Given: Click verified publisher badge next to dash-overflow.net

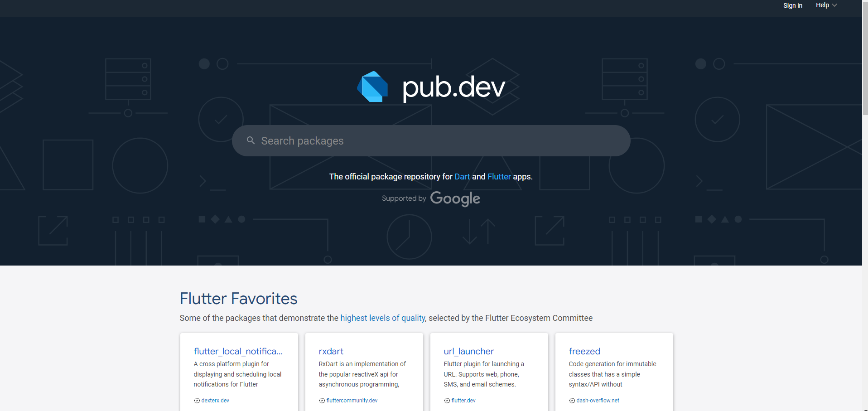Looking at the screenshot, I should tap(572, 401).
